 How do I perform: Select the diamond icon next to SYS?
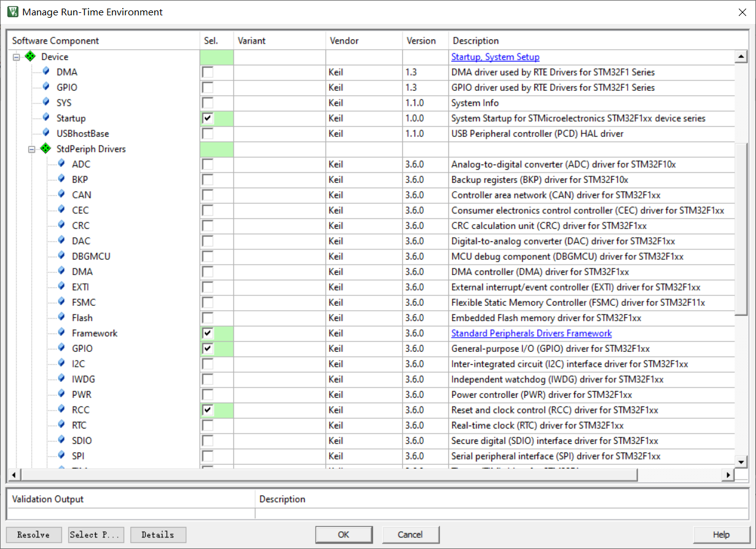click(x=45, y=103)
